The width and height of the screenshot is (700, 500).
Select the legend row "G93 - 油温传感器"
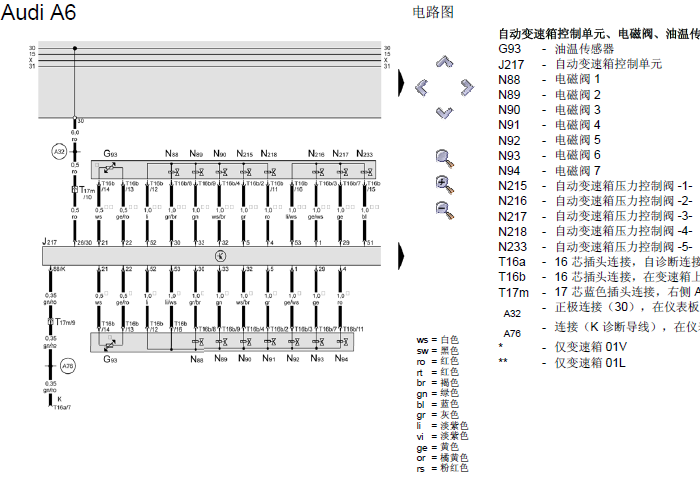tap(556, 49)
